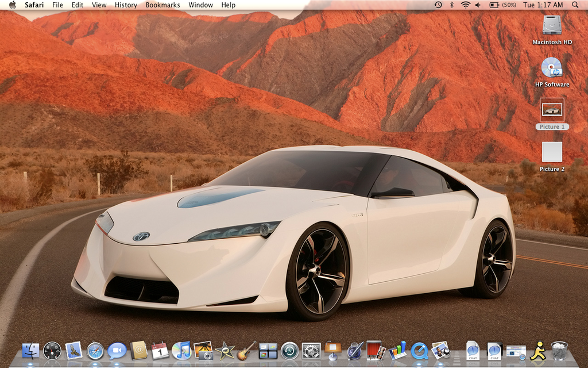This screenshot has width=588, height=368.
Task: Open the History menu
Action: pos(126,5)
